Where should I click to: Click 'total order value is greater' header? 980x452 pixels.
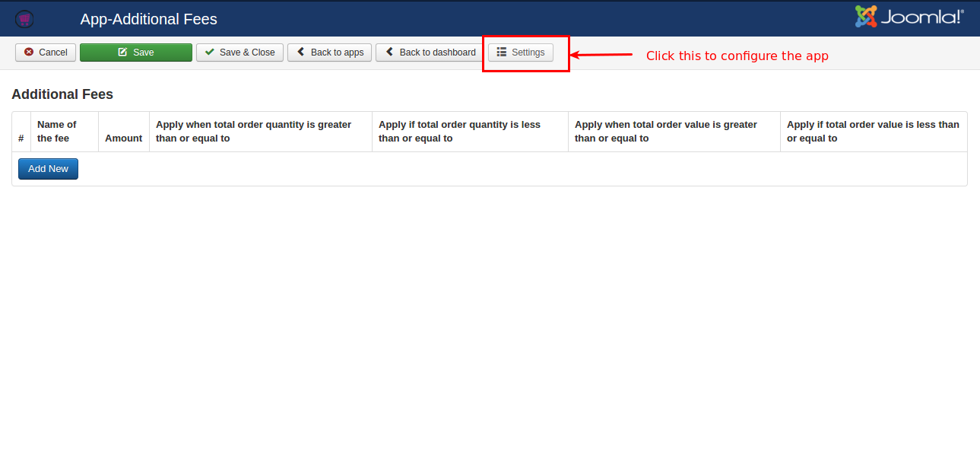pyautogui.click(x=665, y=131)
